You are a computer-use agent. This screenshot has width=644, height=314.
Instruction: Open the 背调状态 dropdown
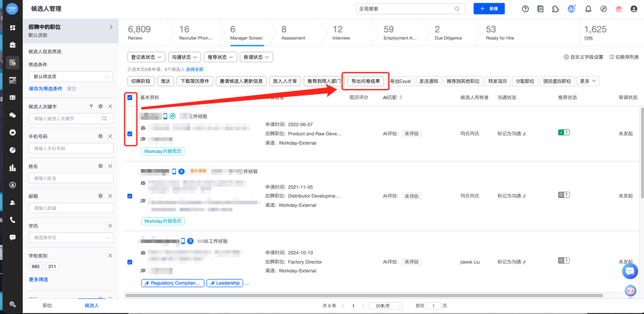pyautogui.click(x=256, y=57)
